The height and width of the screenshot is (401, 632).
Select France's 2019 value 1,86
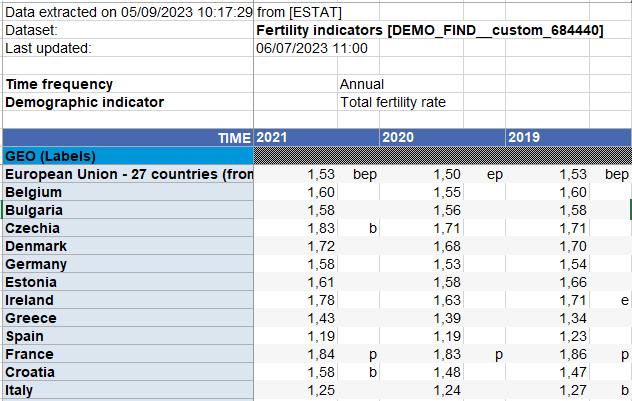[x=573, y=354]
